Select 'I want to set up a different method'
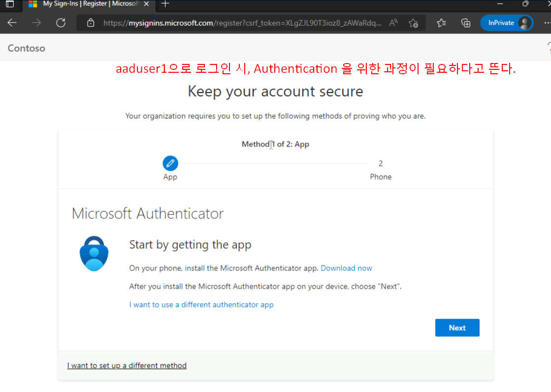The height and width of the screenshot is (392, 551). 127,365
